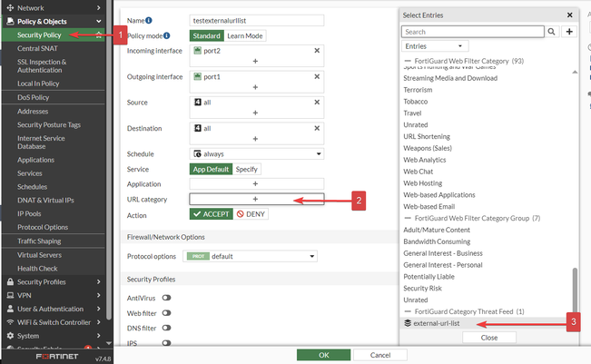Remove 'all' entry from Source field
The image size is (591, 364).
(x=317, y=103)
